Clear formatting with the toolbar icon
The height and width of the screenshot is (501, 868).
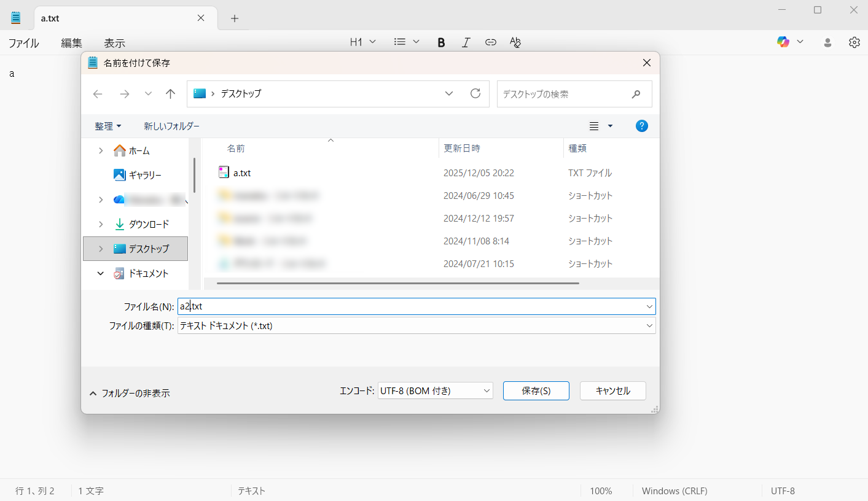point(515,42)
